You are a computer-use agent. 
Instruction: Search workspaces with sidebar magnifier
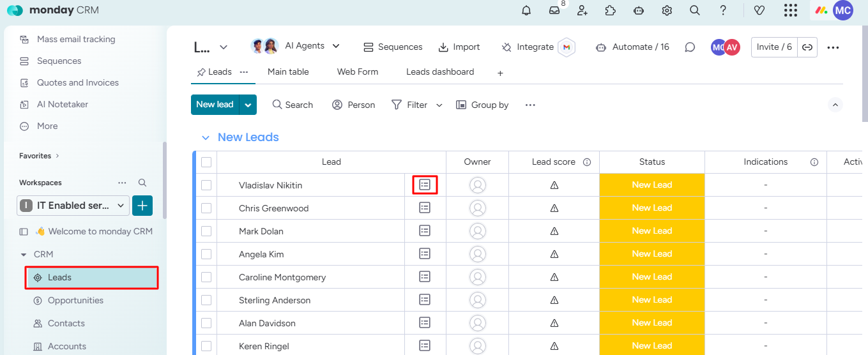point(142,183)
